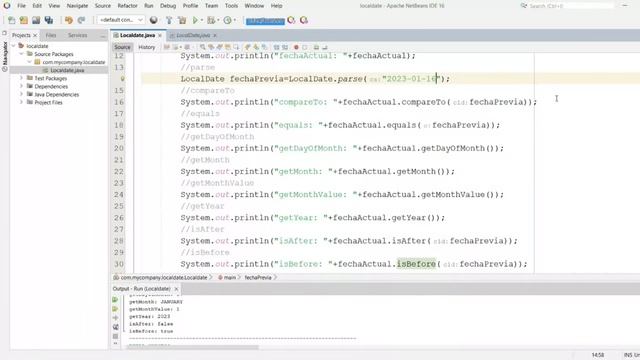The height and width of the screenshot is (360, 640).
Task: Run the project with the green play icon
Action: 195,20
